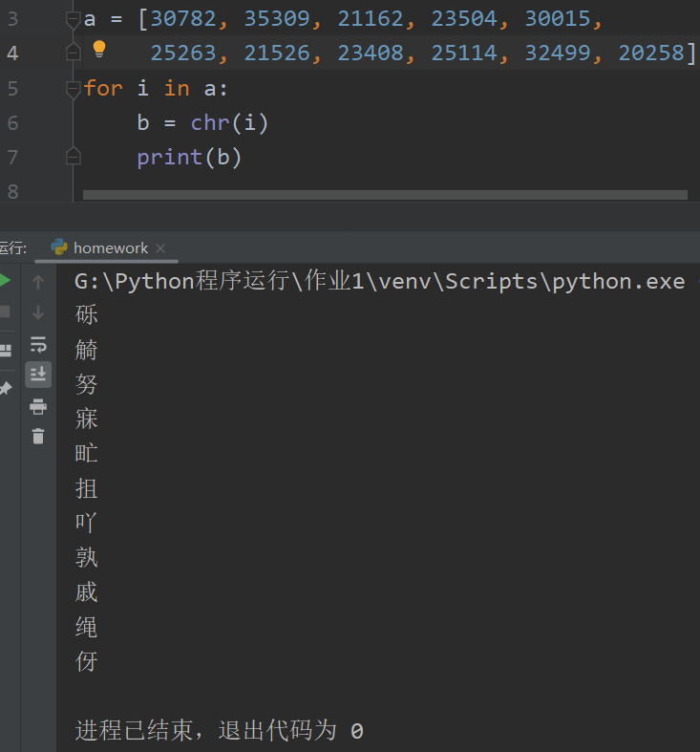This screenshot has height=752, width=700.
Task: Click the yellow light bulb intention icon
Action: [x=99, y=49]
